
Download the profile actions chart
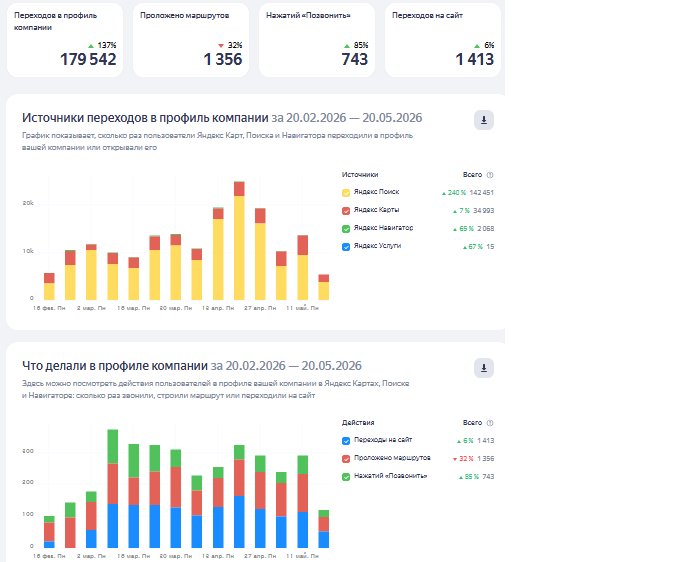coord(484,368)
